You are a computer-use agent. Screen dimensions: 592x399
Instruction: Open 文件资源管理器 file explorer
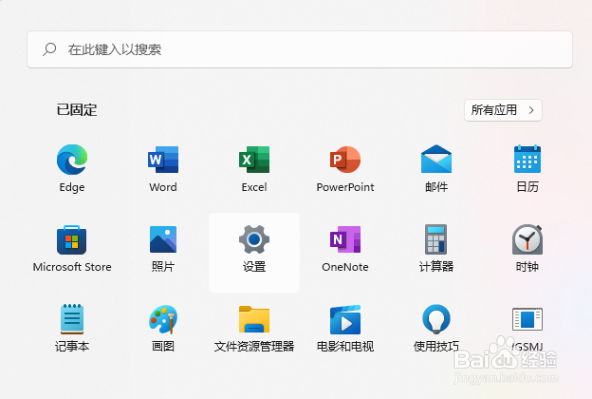254,319
